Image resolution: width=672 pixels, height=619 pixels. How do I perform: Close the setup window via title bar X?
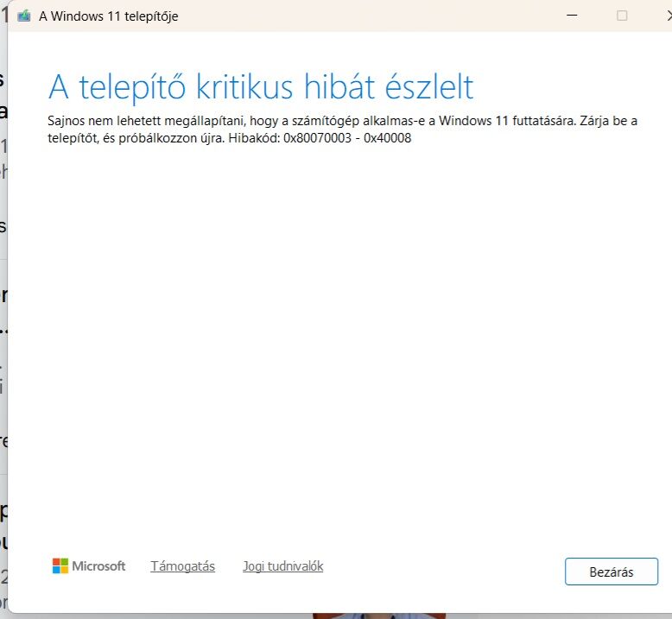[669, 16]
